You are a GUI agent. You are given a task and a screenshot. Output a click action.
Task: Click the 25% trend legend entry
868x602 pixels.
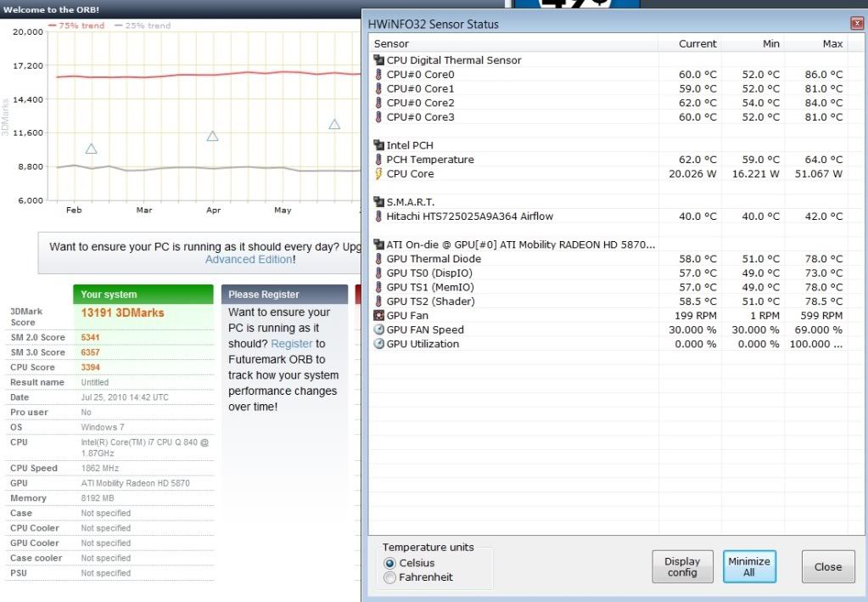pos(143,25)
